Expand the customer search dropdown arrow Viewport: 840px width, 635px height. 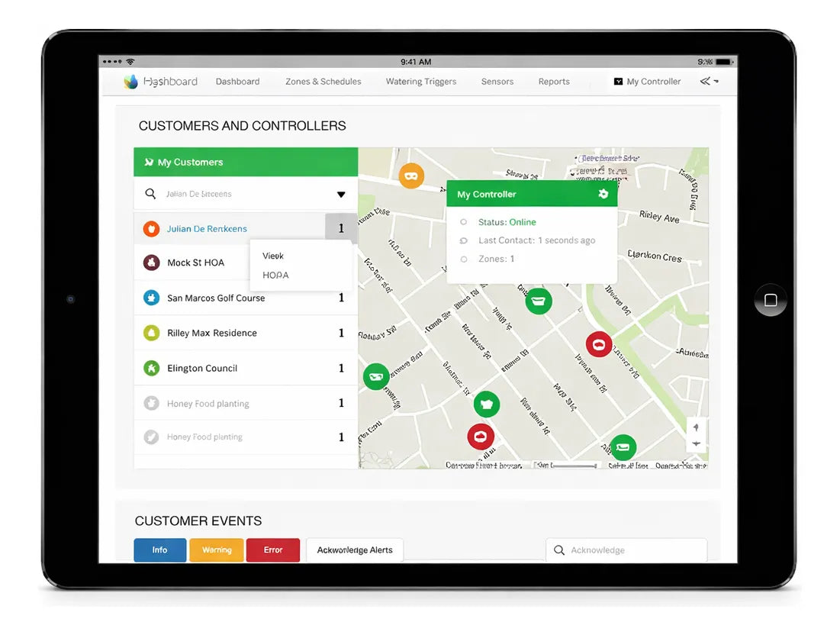(341, 195)
